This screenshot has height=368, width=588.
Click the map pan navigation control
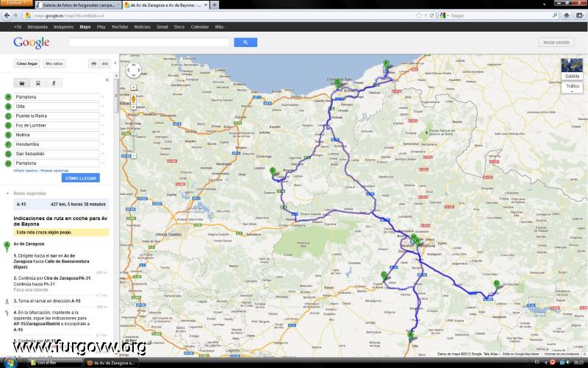(x=134, y=70)
